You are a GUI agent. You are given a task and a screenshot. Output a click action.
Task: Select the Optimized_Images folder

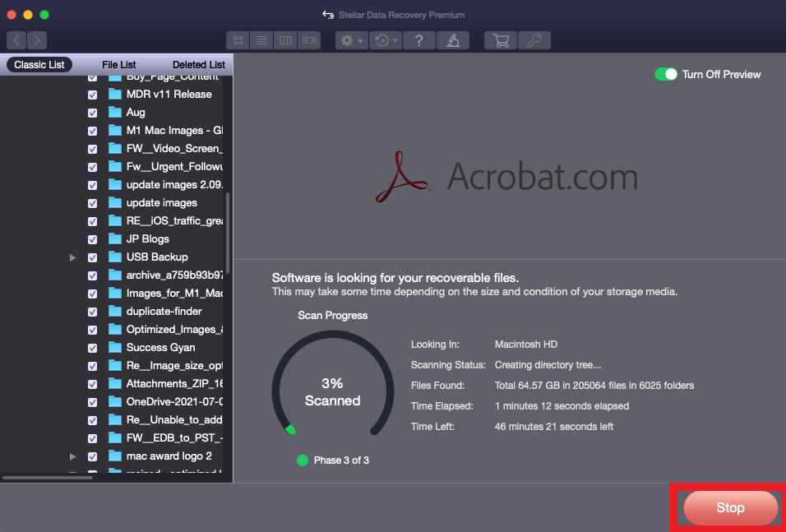[x=174, y=329]
